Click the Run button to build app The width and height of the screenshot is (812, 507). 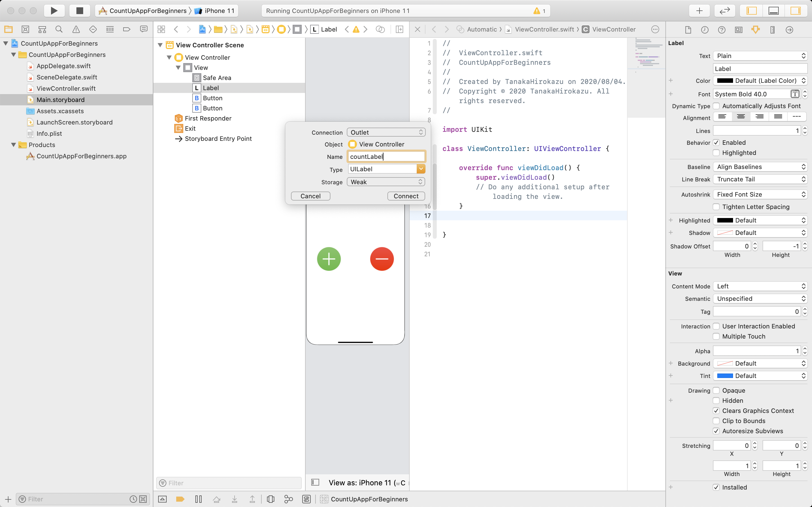point(54,10)
